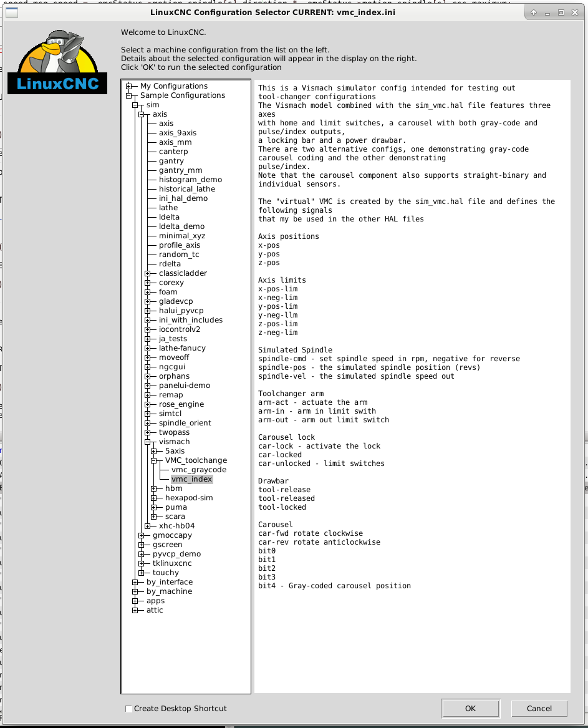Image resolution: width=588 pixels, height=728 pixels.
Task: Expand the by_interface node
Action: coord(135,582)
